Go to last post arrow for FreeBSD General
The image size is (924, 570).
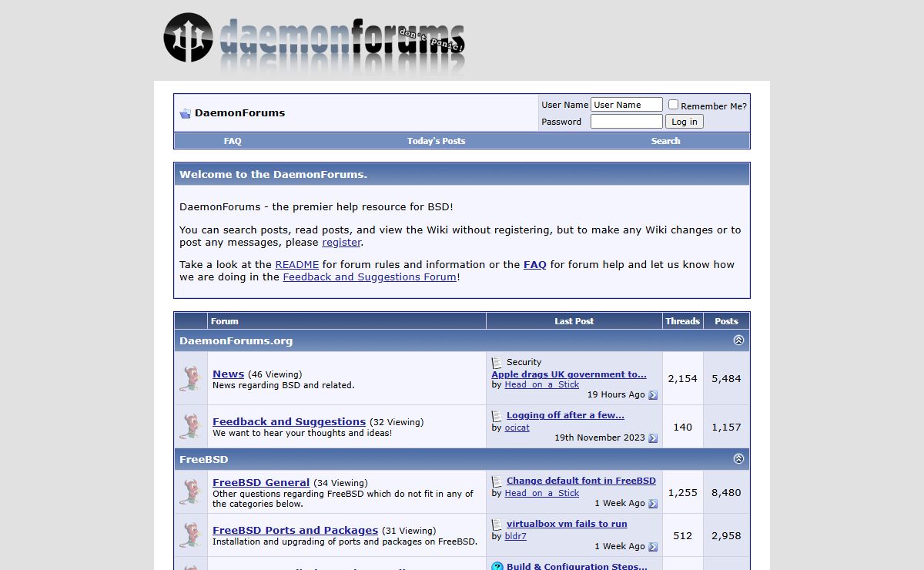click(653, 504)
